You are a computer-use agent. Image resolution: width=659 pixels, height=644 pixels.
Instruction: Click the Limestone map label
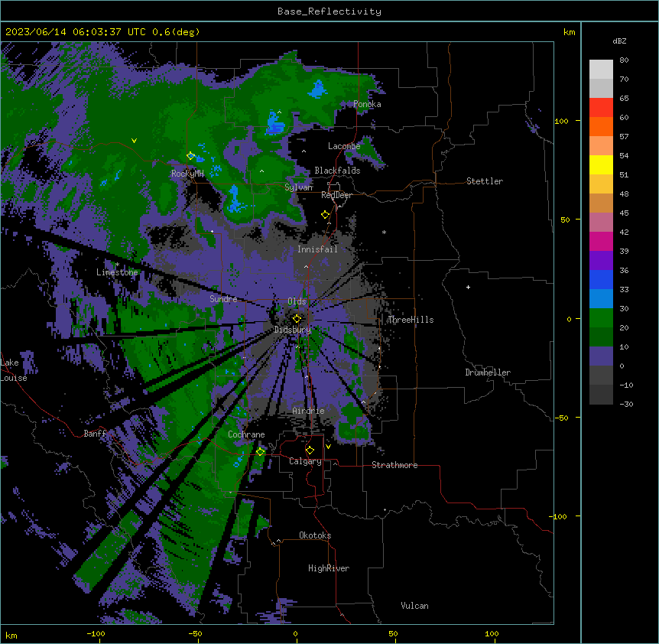tap(117, 272)
